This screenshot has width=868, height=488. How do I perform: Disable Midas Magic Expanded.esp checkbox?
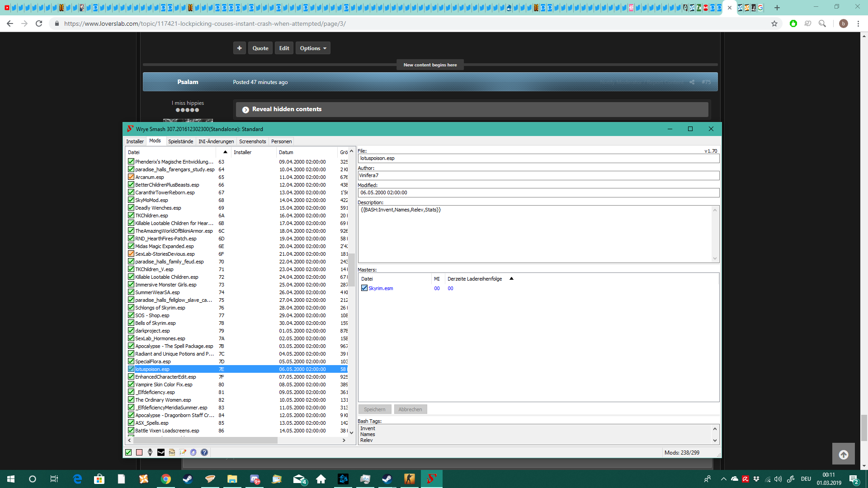[131, 246]
